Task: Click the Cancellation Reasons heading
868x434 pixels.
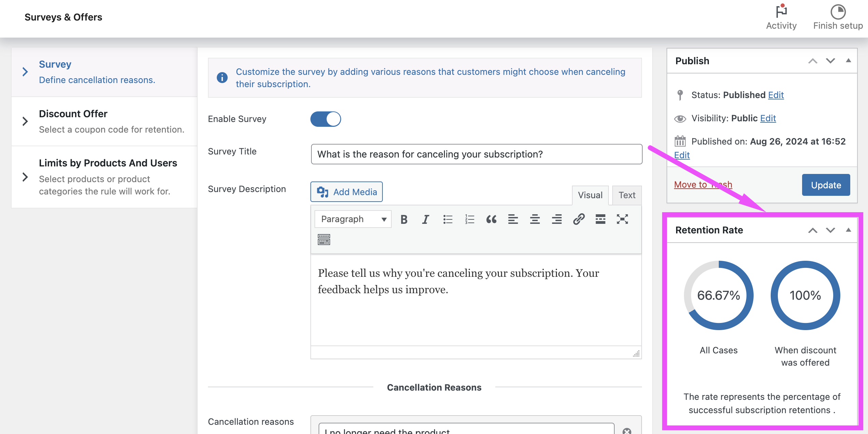Action: click(434, 388)
